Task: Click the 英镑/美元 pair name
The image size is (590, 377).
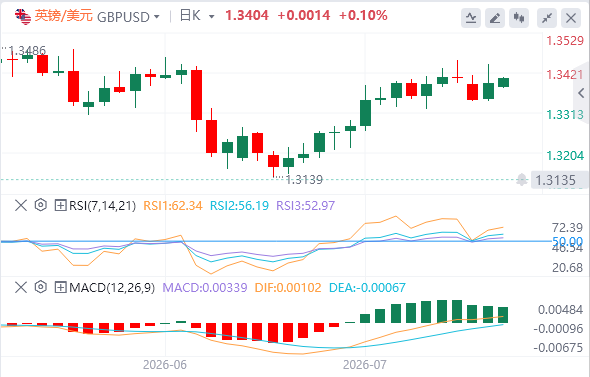Action: click(64, 16)
